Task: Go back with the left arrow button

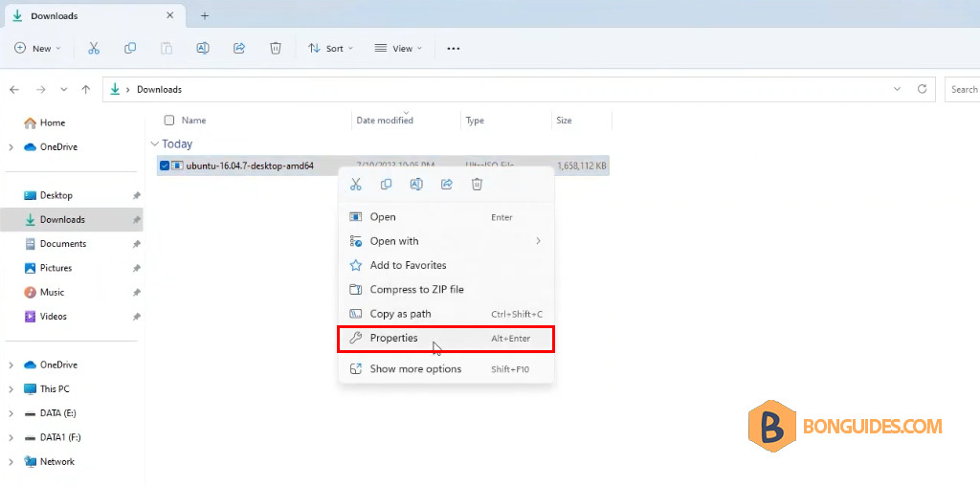Action: 14,89
